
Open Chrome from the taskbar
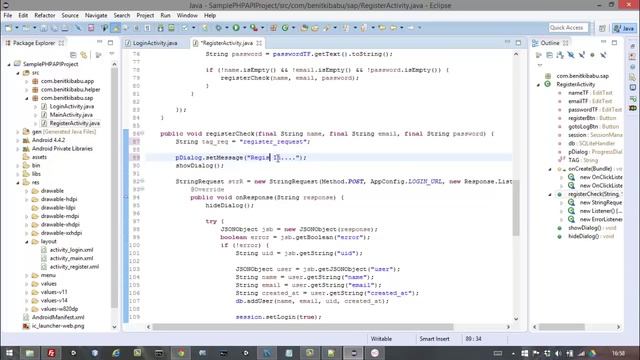coord(180,353)
